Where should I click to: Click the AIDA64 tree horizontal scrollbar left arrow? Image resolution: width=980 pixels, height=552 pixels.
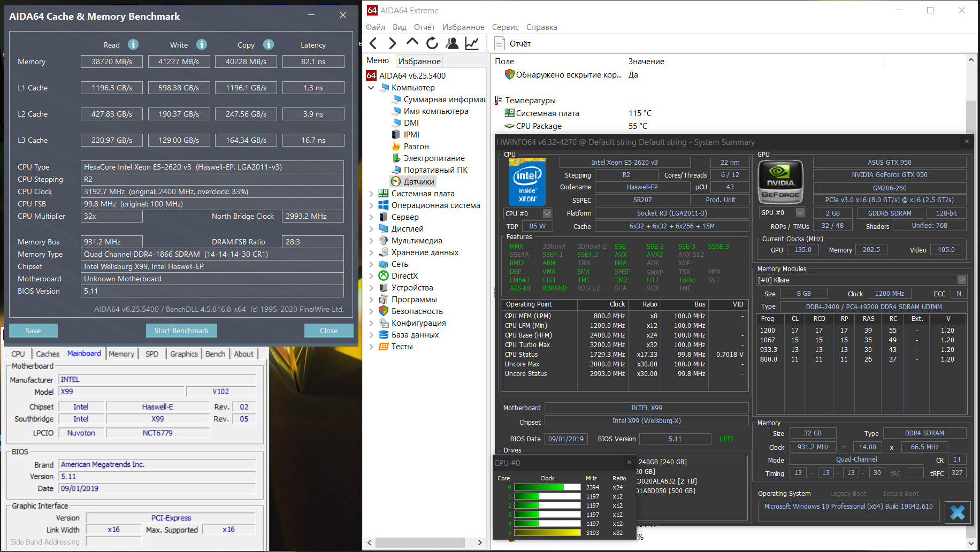369,542
